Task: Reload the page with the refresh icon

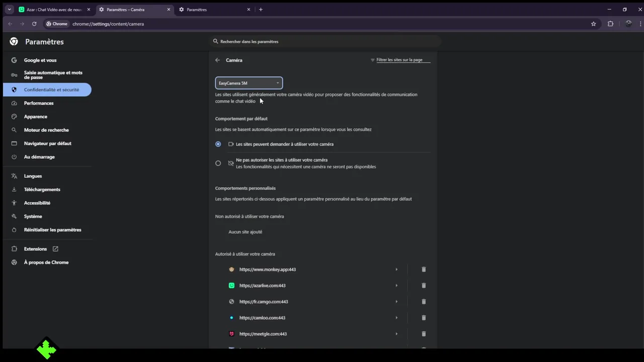Action: point(34,24)
